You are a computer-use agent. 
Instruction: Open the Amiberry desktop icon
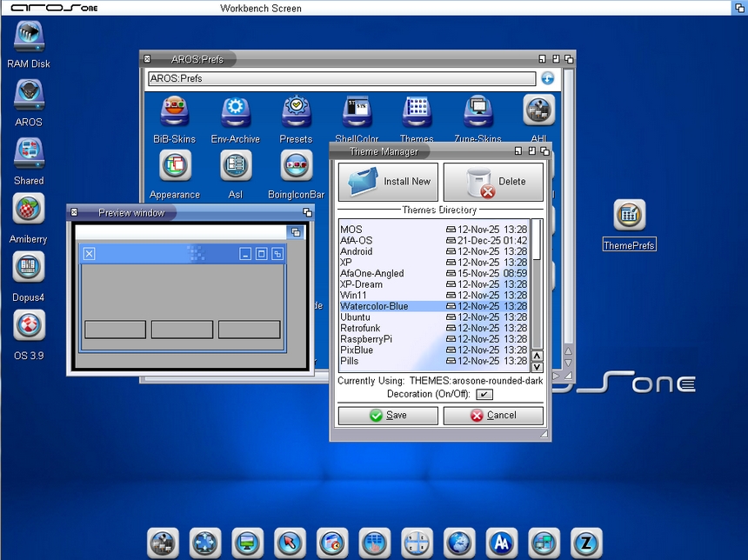pos(29,210)
